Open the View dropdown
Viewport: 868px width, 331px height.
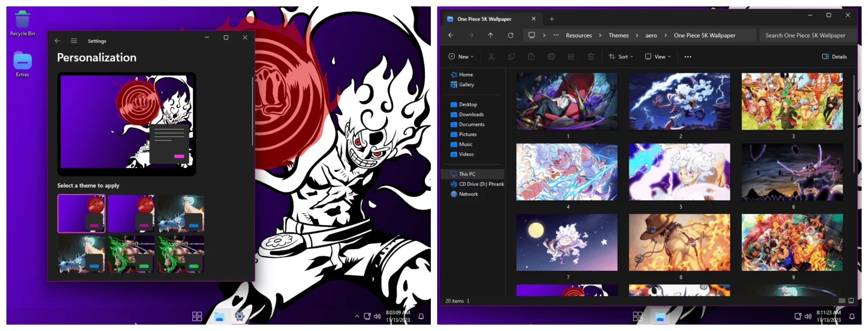[658, 57]
